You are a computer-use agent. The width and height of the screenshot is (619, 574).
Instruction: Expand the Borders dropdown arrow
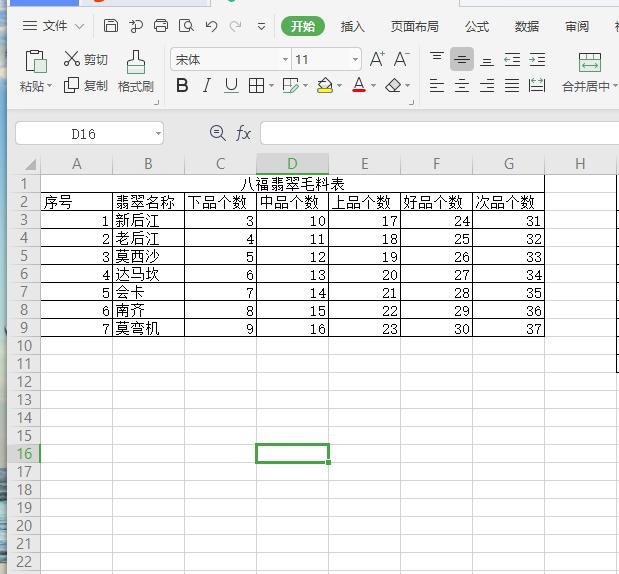click(271, 85)
